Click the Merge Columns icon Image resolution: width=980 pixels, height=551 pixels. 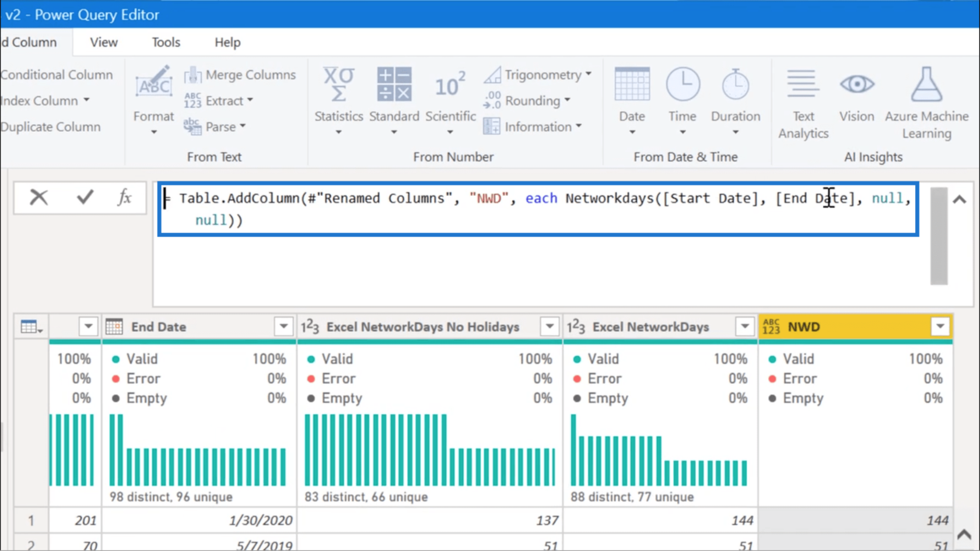[192, 75]
